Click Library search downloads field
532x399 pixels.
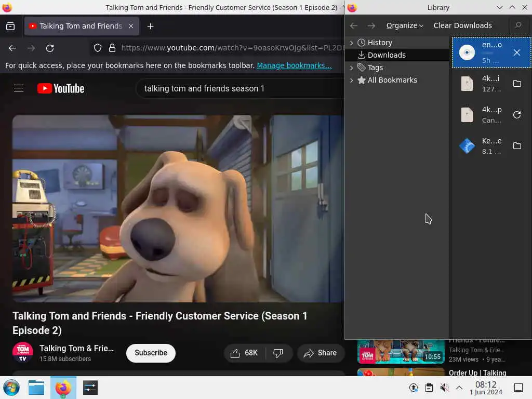518,25
